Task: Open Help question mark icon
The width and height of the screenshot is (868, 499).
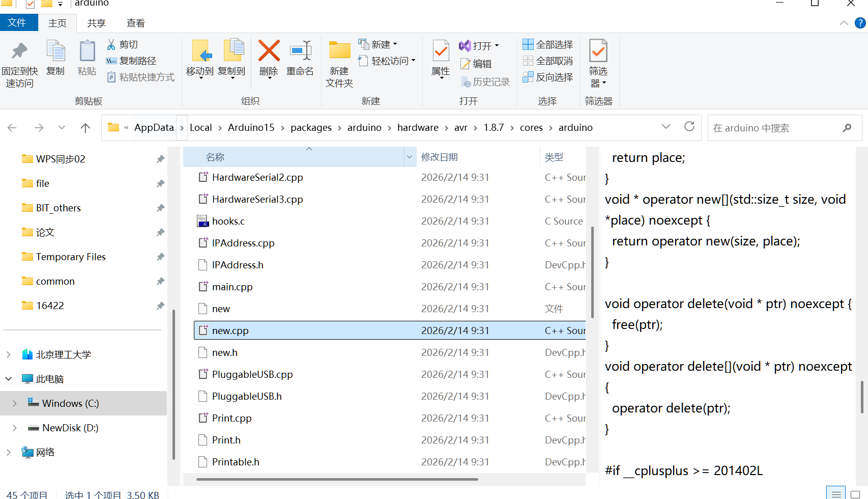Action: 860,23
